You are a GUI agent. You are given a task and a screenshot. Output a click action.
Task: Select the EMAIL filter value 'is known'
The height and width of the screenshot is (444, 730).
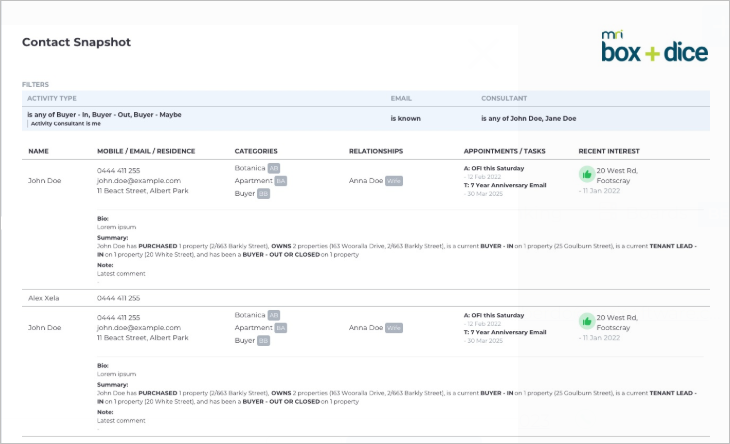tap(406, 119)
